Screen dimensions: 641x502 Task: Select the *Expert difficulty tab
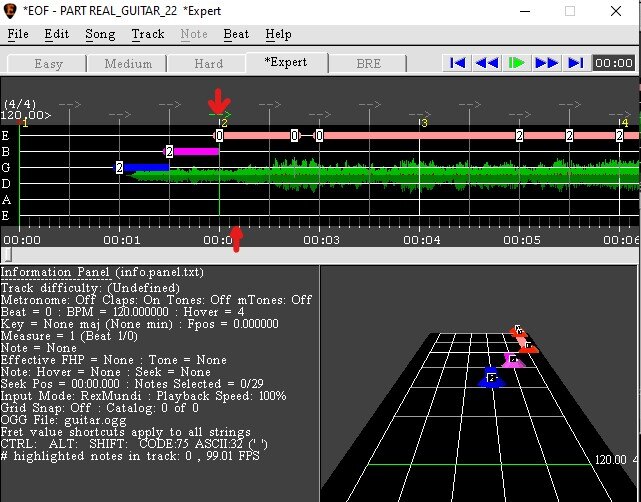pos(286,63)
